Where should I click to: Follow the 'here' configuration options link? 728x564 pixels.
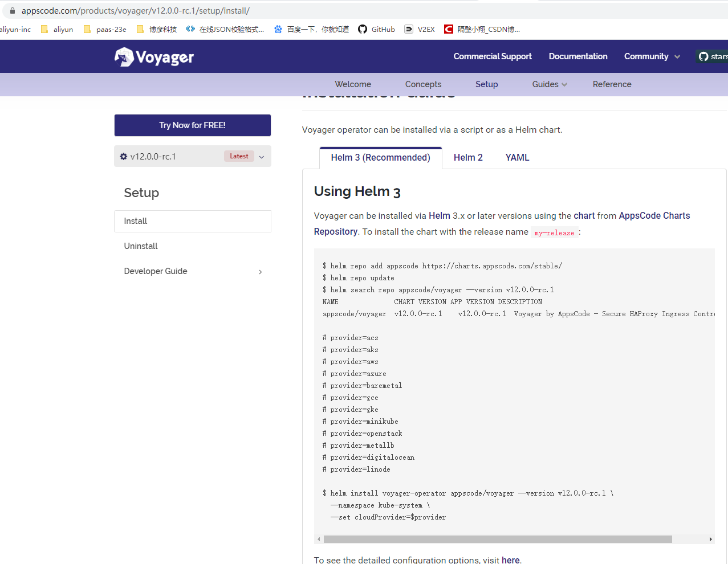click(x=510, y=560)
